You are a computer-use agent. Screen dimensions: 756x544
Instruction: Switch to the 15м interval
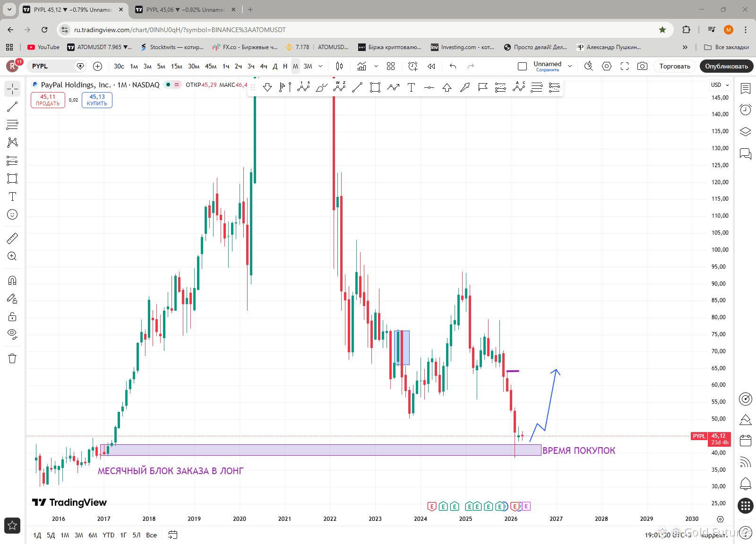click(x=177, y=66)
